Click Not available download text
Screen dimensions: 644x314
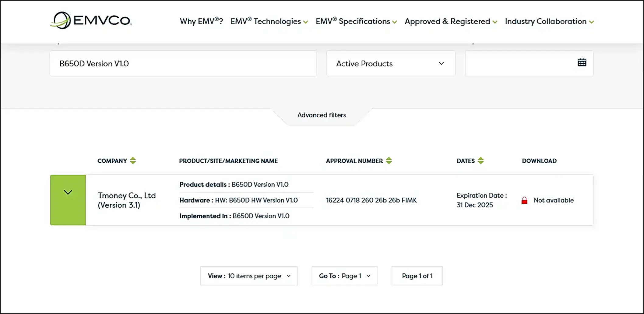554,200
